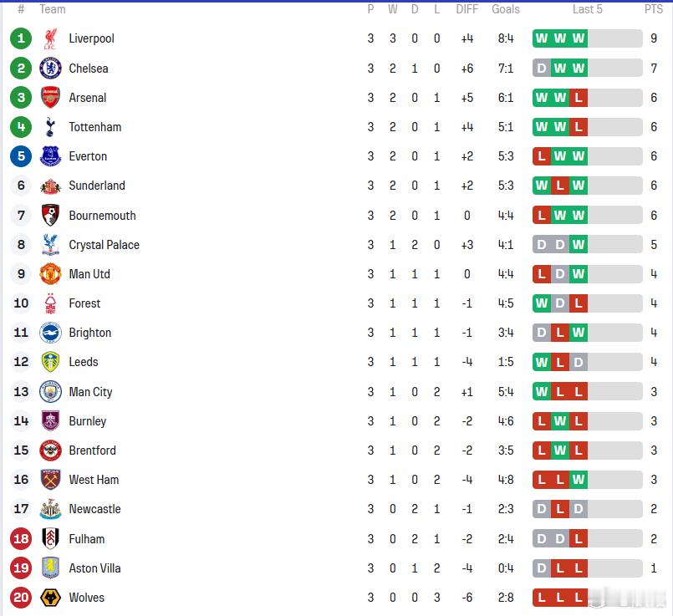Sort table by PTS column header

coord(654,9)
